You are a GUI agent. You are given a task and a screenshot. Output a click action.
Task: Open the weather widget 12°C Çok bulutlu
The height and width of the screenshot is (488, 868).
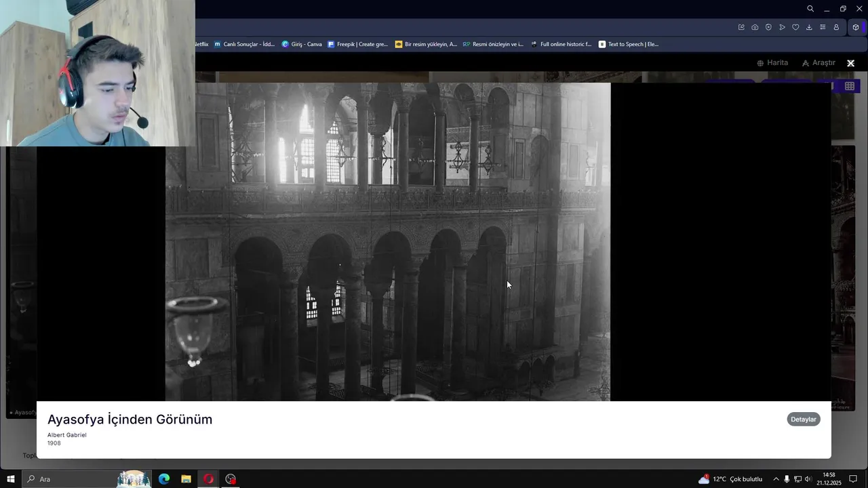pyautogui.click(x=731, y=479)
